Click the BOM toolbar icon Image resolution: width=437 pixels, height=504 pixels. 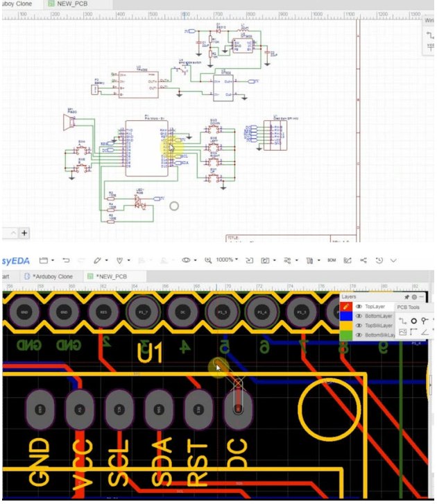[x=331, y=260]
